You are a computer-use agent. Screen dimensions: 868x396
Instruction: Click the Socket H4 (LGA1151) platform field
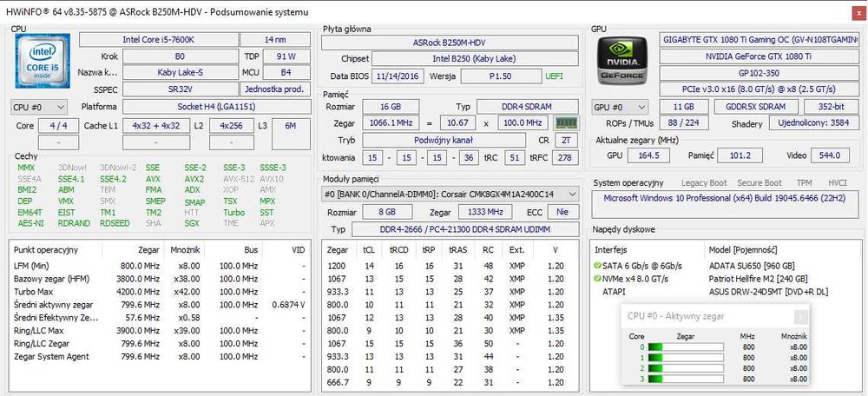click(216, 106)
